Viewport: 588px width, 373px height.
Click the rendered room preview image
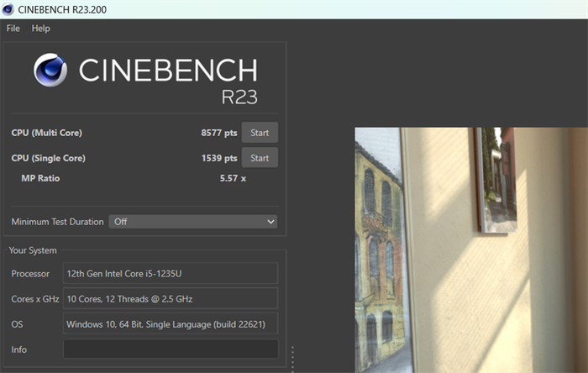[471, 250]
